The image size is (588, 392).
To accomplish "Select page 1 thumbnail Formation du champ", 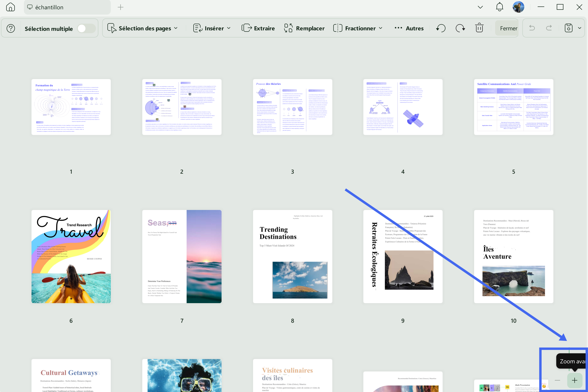I will click(x=71, y=107).
